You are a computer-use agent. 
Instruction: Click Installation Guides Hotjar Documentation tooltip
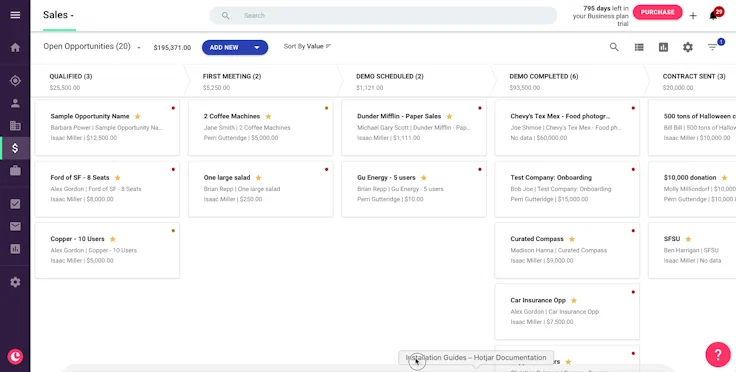(x=476, y=357)
